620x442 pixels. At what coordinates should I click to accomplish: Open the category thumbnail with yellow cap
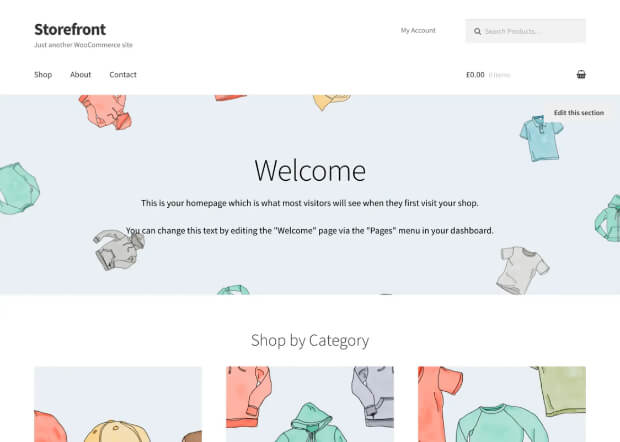tap(118, 404)
